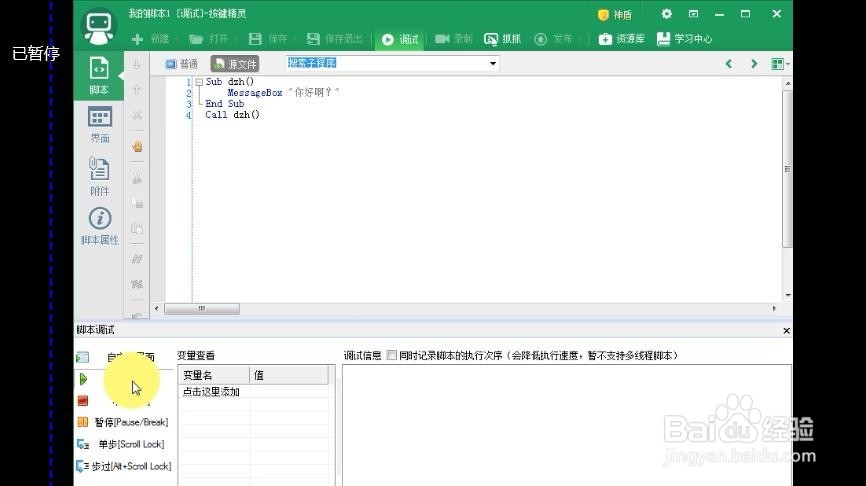This screenshot has height=486, width=866.
Task: Open the 附件 attachments panel
Action: pyautogui.click(x=99, y=176)
